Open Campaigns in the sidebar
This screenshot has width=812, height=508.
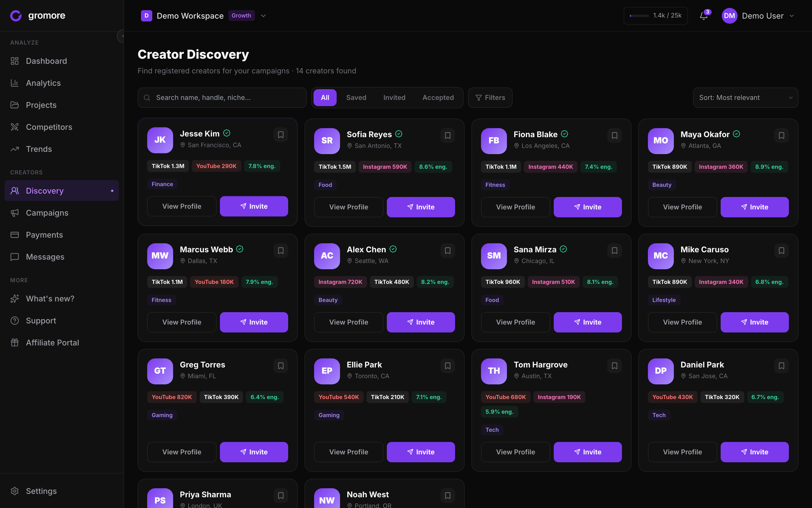click(62, 213)
